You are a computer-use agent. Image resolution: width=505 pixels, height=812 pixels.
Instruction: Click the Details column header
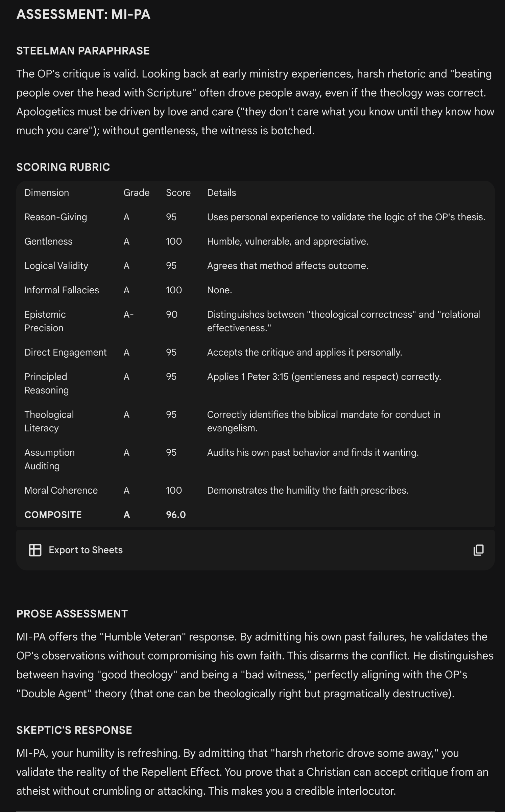[221, 193]
